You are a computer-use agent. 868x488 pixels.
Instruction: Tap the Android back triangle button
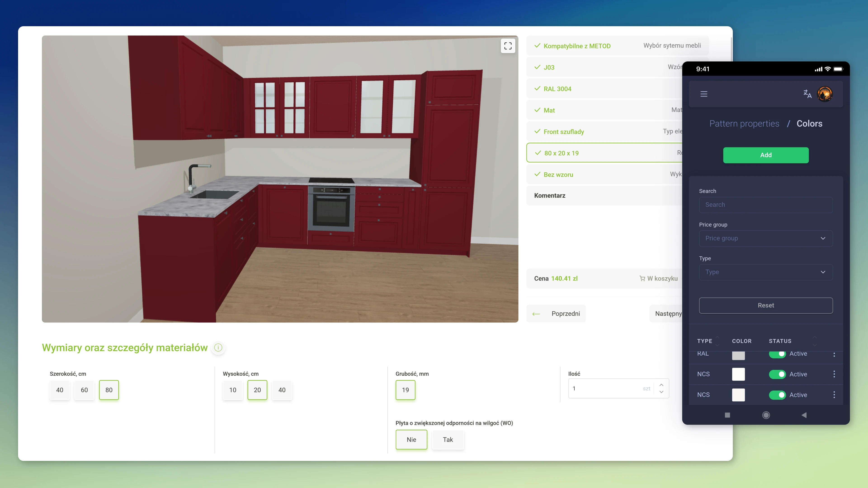[804, 415]
